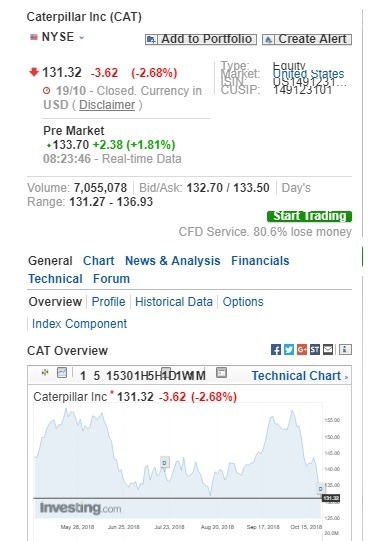The width and height of the screenshot is (371, 541).
Task: Open the Financials tab
Action: point(260,261)
